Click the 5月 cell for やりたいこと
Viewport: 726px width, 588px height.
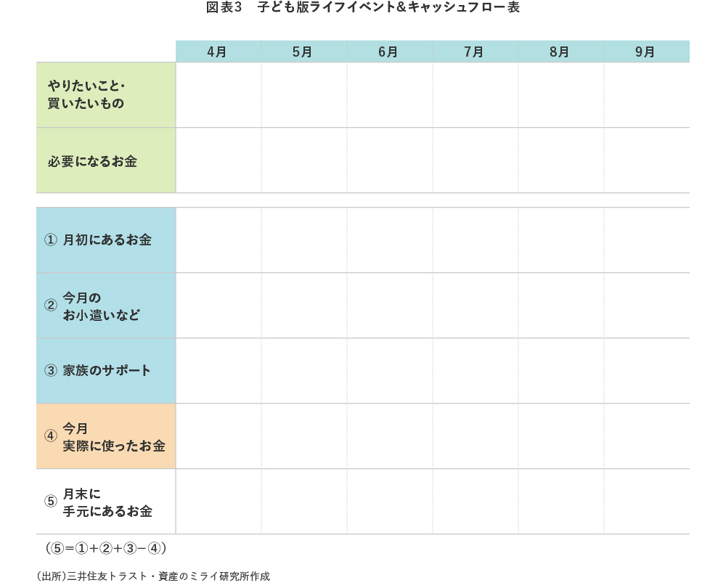(303, 95)
